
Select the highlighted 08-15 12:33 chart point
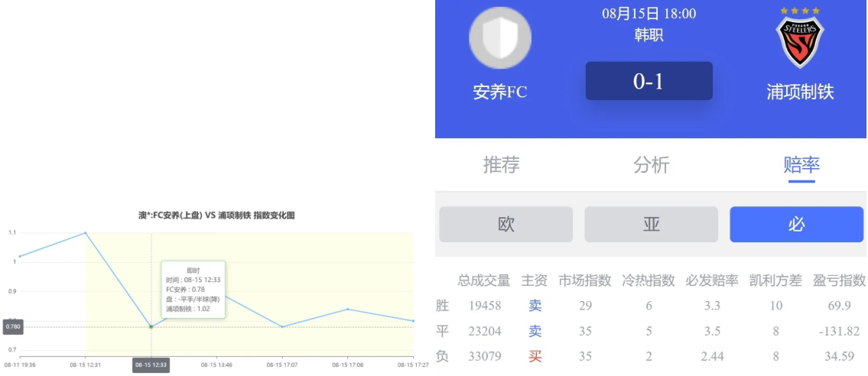click(151, 326)
